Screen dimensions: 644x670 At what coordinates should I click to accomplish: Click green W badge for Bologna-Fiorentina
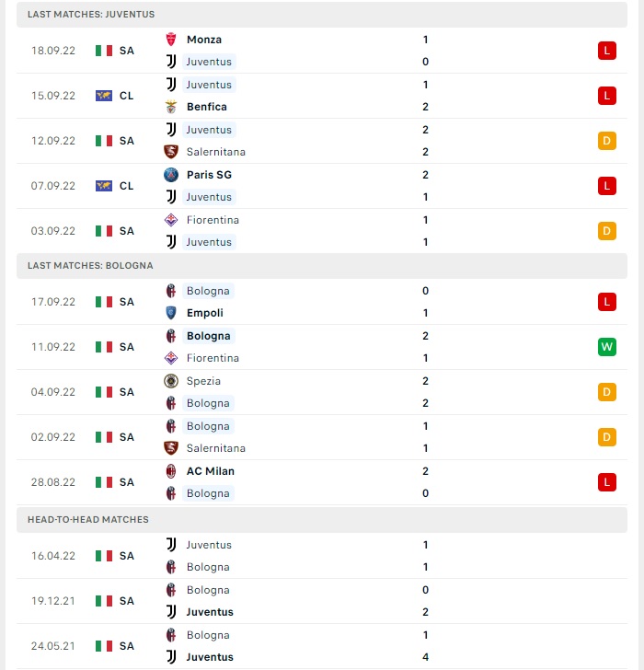[x=607, y=347]
